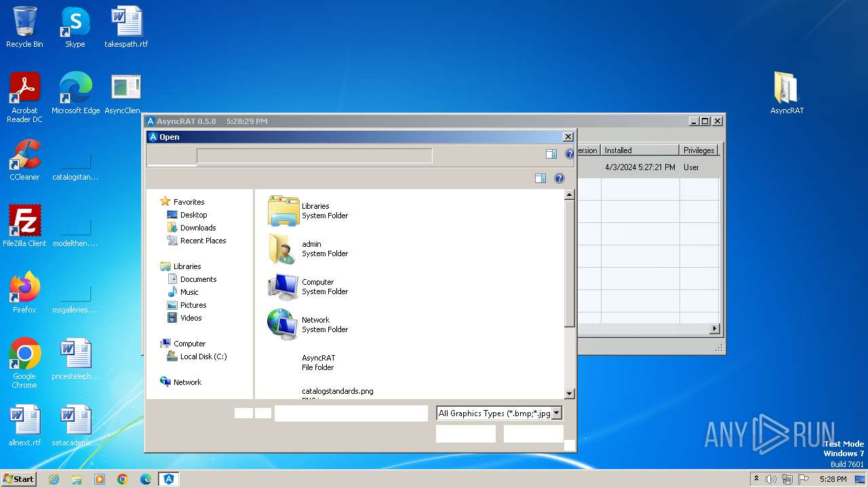This screenshot has width=868, height=488.
Task: Click AsyncRAT horizontal scrollbar right arrow
Action: pos(714,329)
